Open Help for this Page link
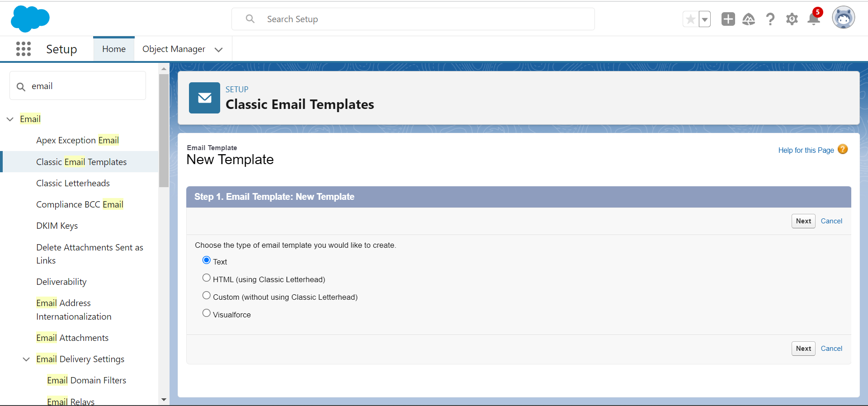 click(x=806, y=150)
